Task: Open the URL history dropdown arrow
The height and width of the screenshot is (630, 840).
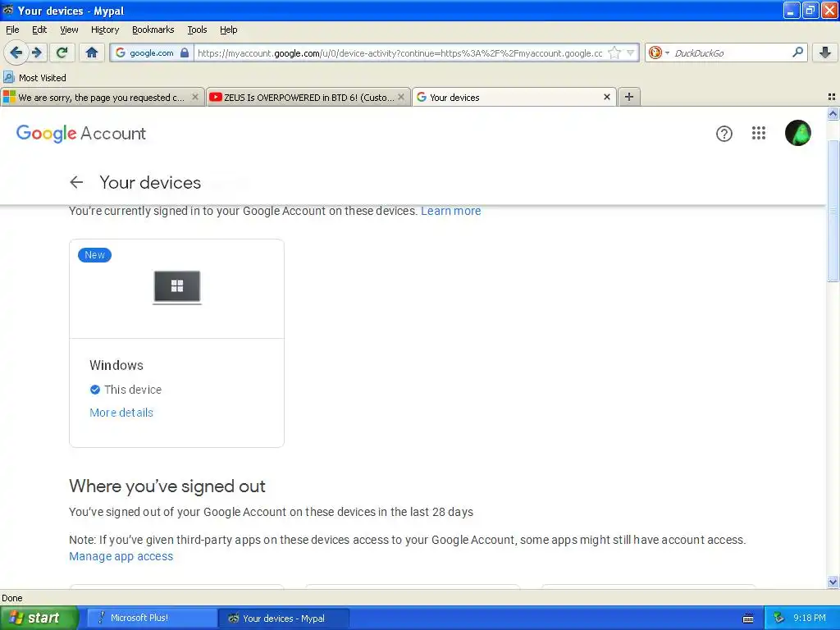Action: pos(631,52)
